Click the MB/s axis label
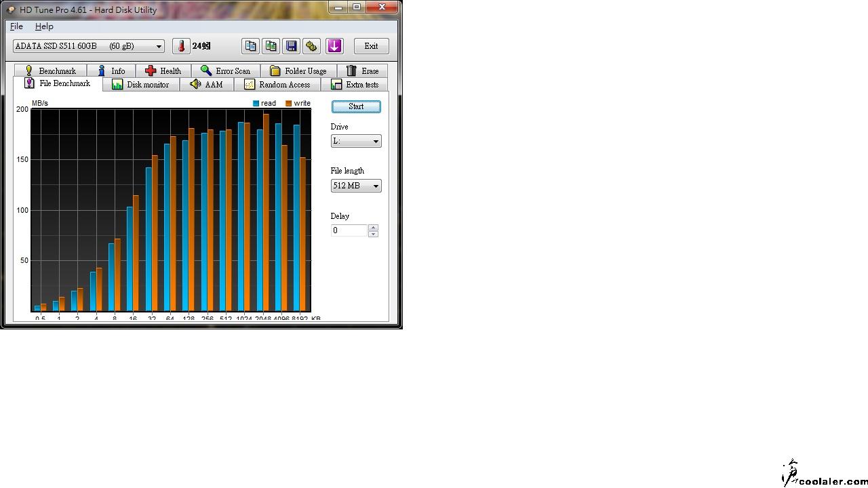 [40, 103]
